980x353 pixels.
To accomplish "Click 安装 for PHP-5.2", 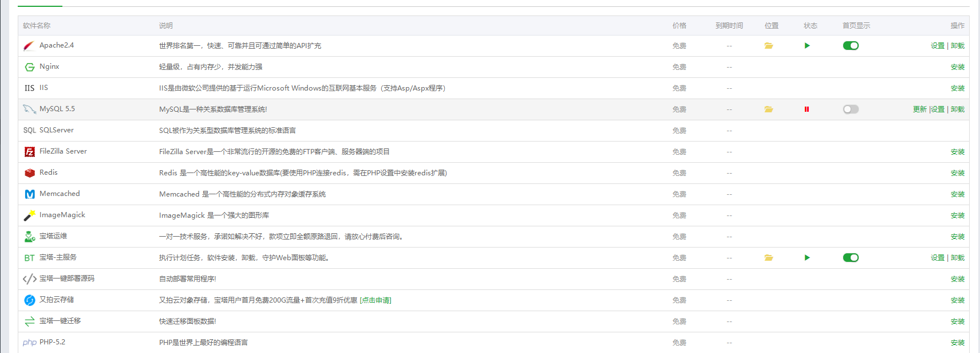I will point(958,343).
